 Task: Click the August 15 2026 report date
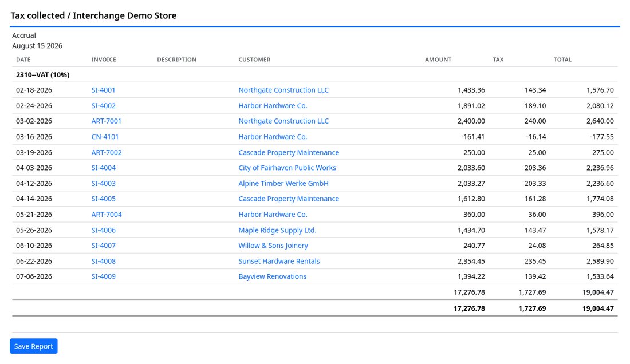point(37,46)
